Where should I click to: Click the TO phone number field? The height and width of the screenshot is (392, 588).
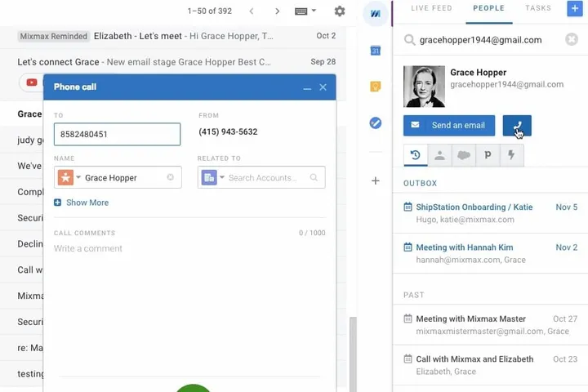pos(117,134)
